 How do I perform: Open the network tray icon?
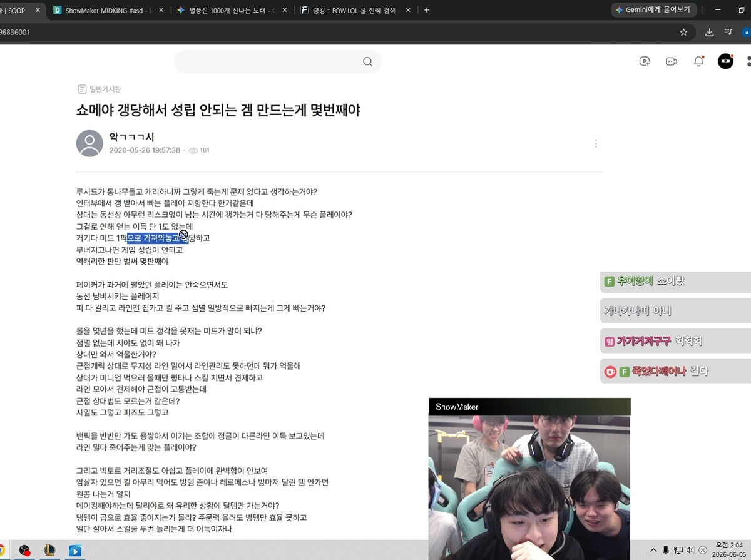pyautogui.click(x=678, y=551)
